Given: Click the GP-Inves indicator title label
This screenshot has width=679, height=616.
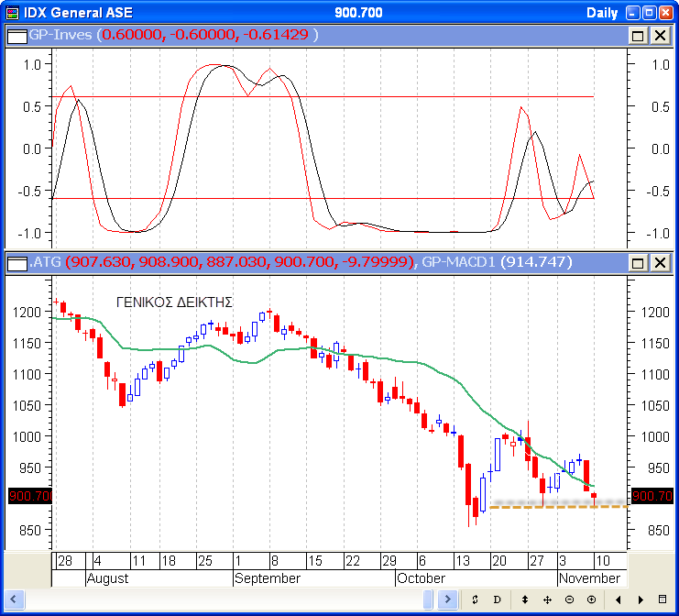Looking at the screenshot, I should pos(60,35).
